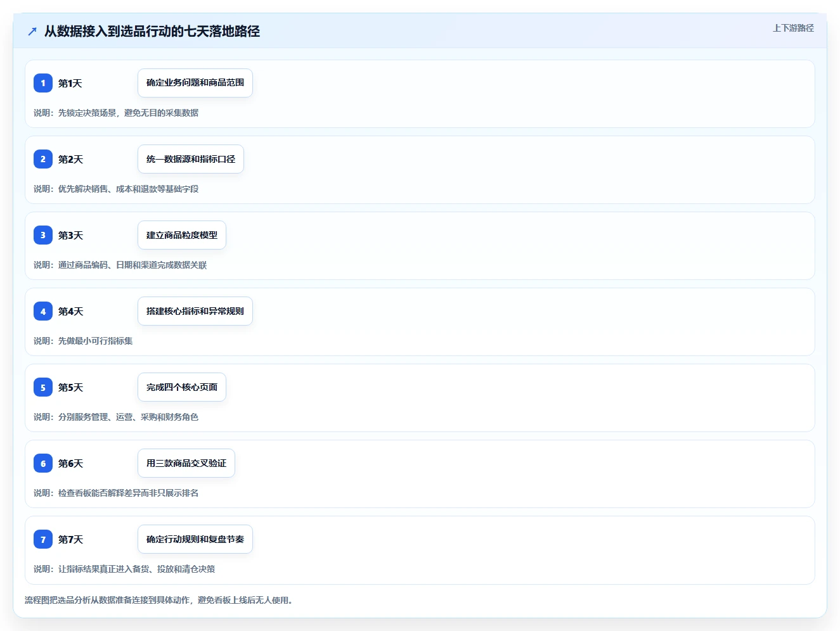Click the 第6天 label
Screen dimensions: 840x631
pyautogui.click(x=70, y=463)
